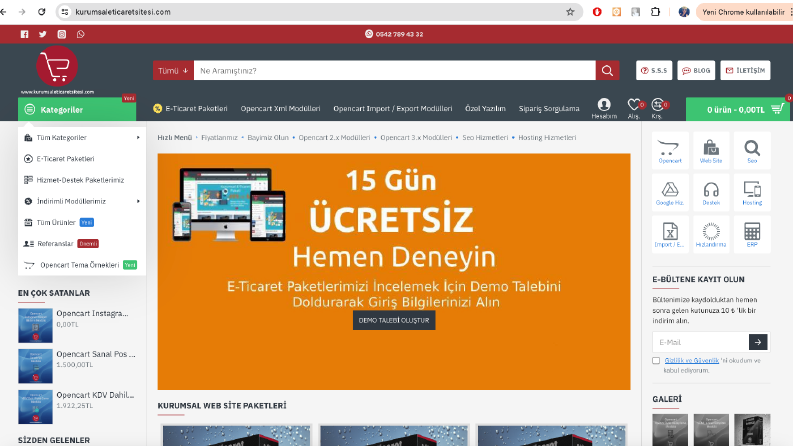
Task: Toggle the green Kategoriler menu
Action: pos(77,109)
